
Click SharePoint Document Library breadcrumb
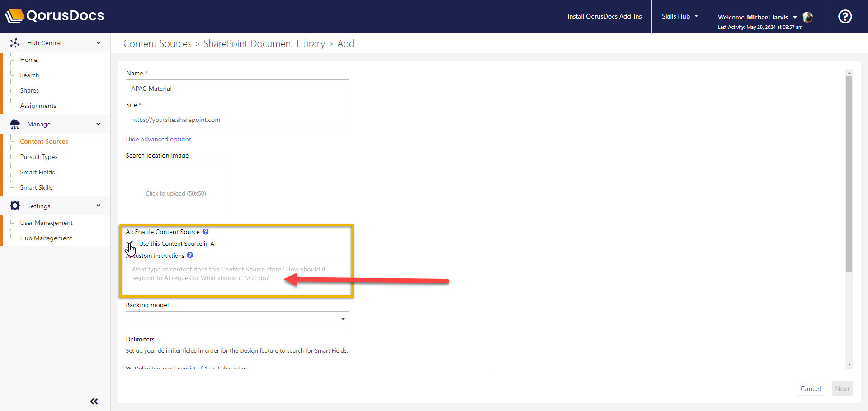[264, 44]
